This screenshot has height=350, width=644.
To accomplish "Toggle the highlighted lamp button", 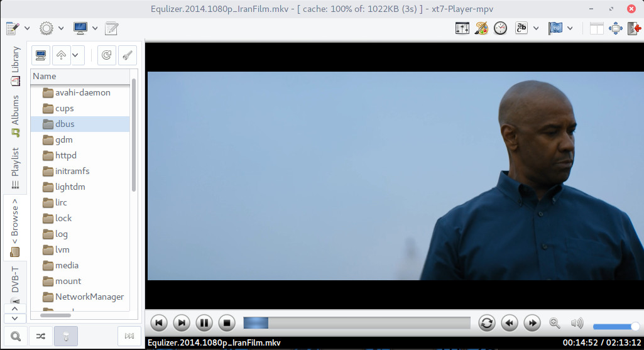I will click(x=66, y=336).
